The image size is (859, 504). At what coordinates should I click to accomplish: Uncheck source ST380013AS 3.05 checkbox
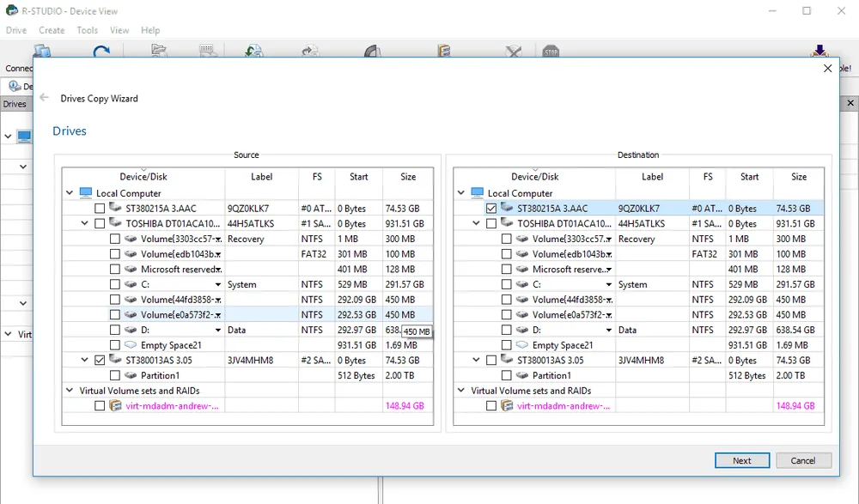tap(99, 360)
